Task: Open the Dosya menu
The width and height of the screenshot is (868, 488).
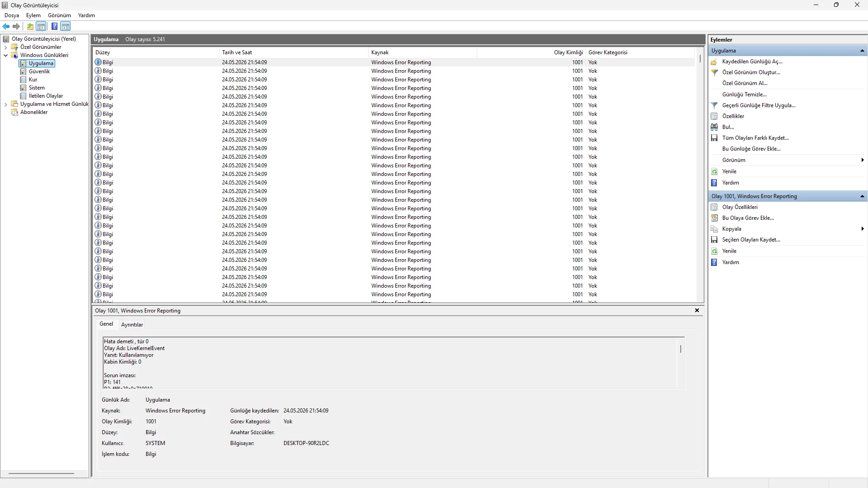Action: 12,15
